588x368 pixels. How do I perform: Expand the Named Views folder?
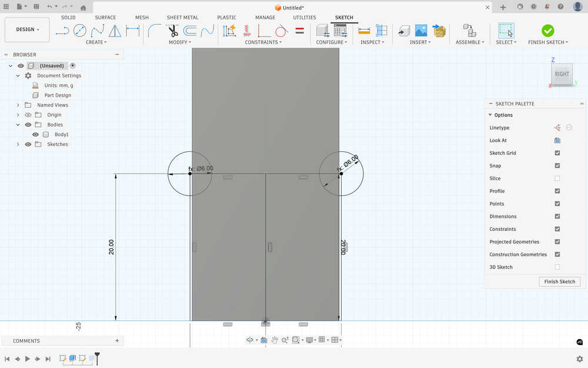click(18, 105)
